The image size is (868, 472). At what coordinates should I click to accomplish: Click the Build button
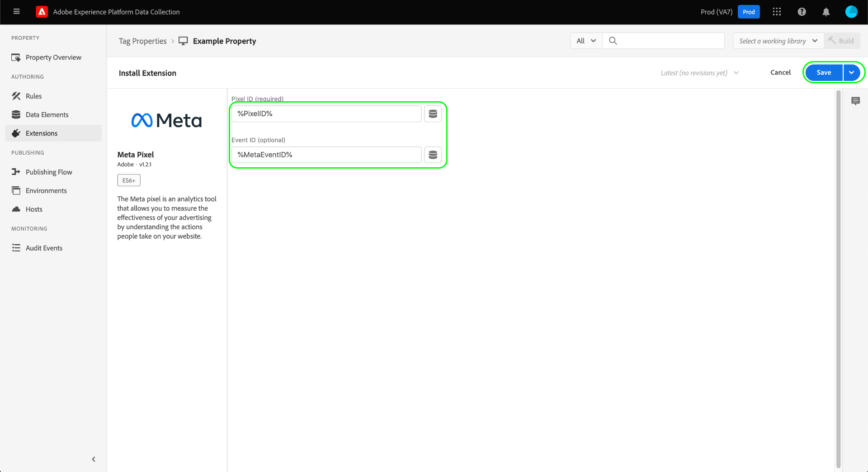(841, 41)
